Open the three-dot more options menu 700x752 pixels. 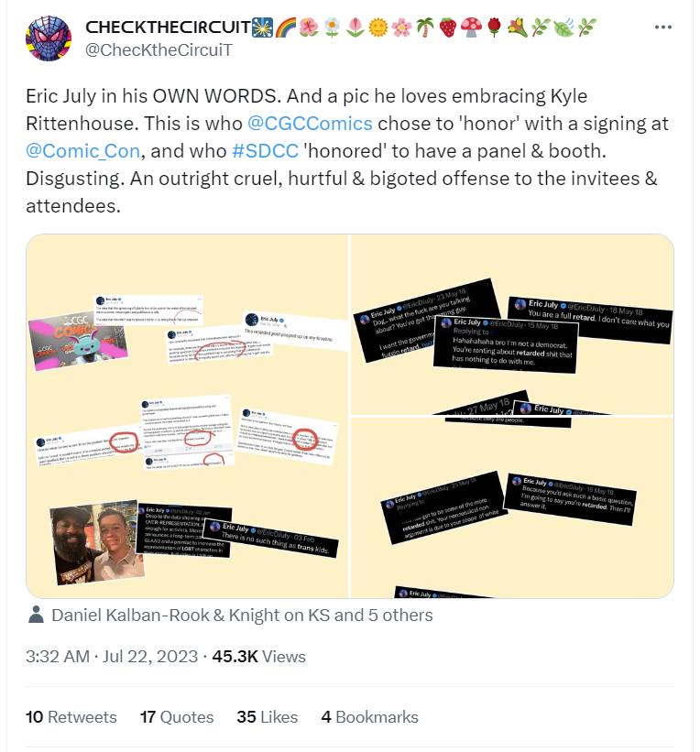click(x=663, y=27)
